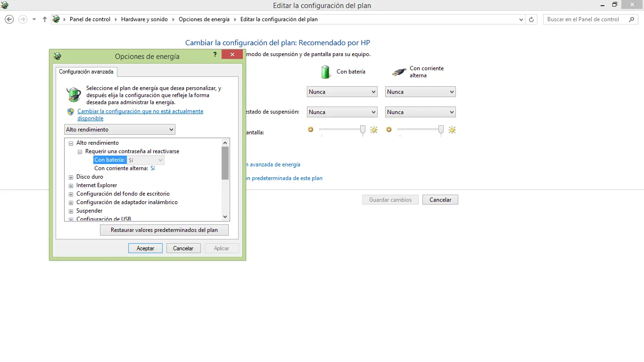Screen dimensions: 644x362
Task: Click the power plug icon for Con corriente alterna
Action: (x=399, y=72)
